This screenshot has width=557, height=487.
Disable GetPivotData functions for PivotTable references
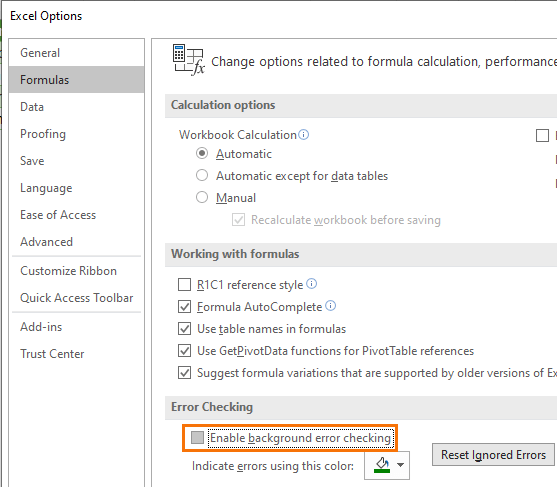coord(184,351)
